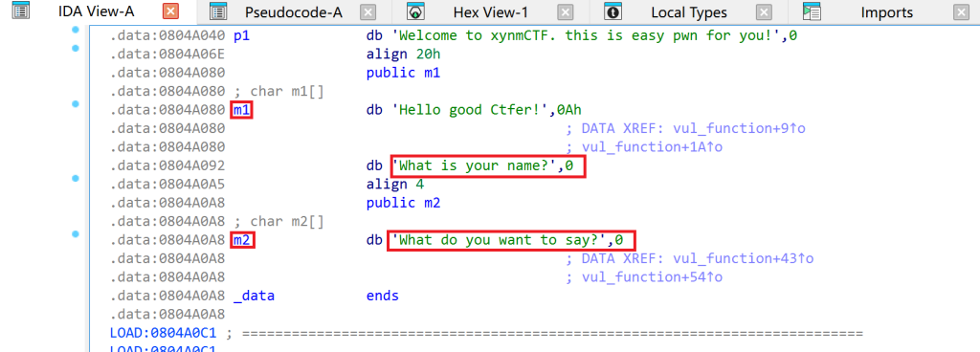The height and width of the screenshot is (352, 980).
Task: Click the '; char m1[]' comment
Action: [x=278, y=92]
